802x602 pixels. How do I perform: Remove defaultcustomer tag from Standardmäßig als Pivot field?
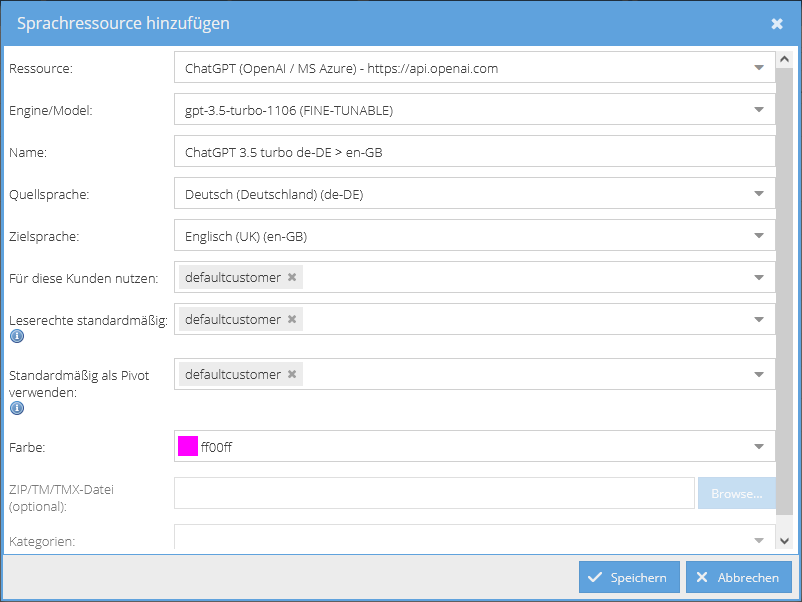(x=292, y=374)
